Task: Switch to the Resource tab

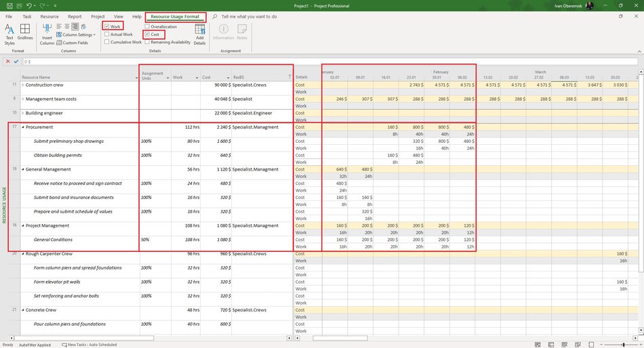Action: (49, 17)
